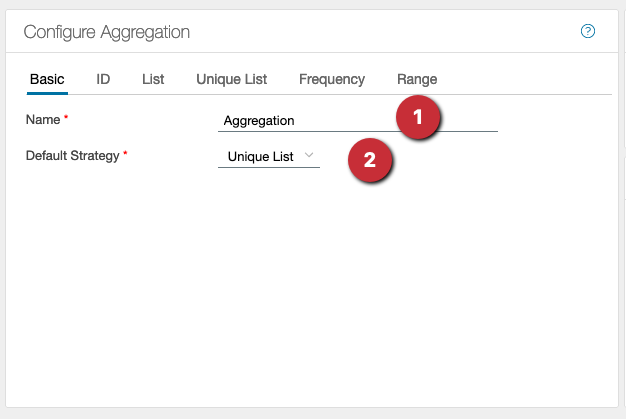The image size is (626, 419).
Task: Open the help question mark icon
Action: [x=588, y=31]
